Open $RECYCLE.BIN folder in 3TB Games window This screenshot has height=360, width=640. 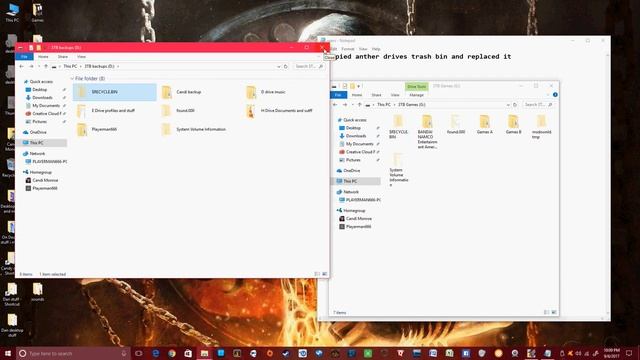click(x=398, y=127)
